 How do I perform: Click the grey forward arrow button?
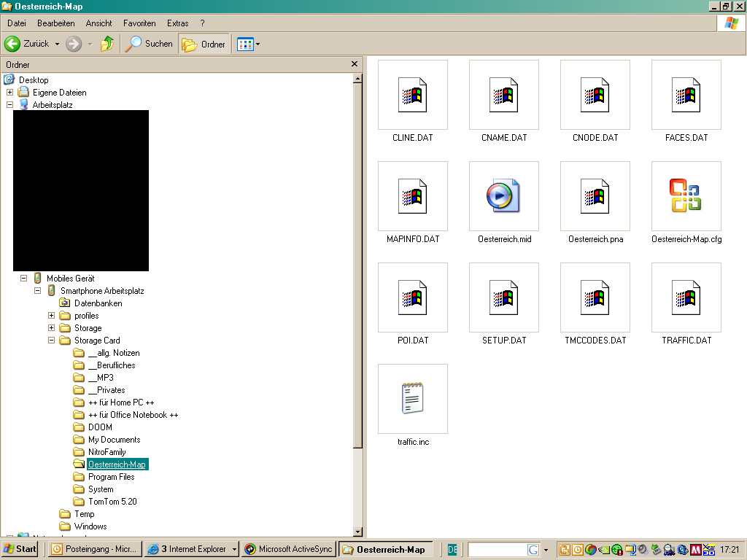74,44
